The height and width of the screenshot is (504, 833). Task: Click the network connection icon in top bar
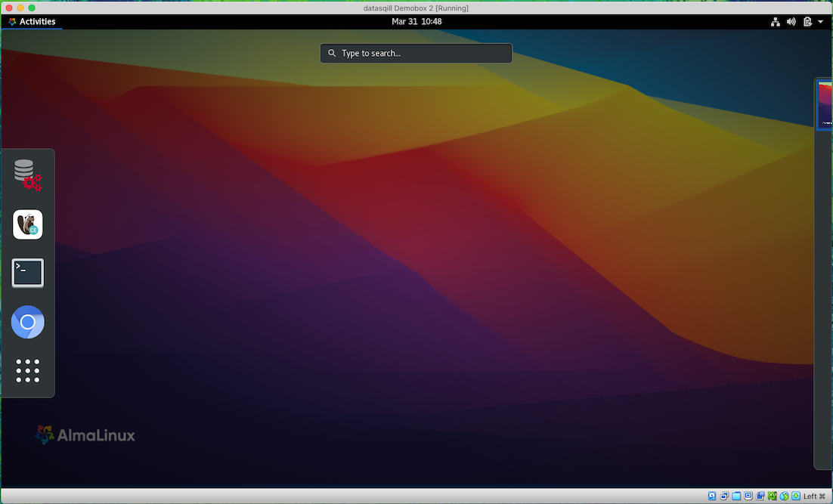point(775,22)
